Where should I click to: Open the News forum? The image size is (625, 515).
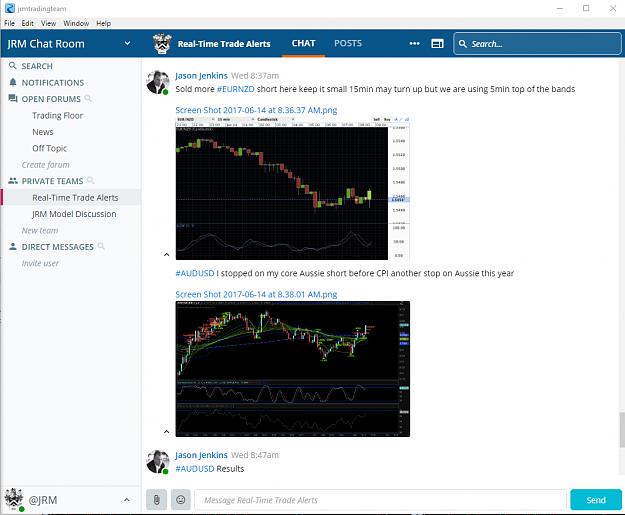43,132
